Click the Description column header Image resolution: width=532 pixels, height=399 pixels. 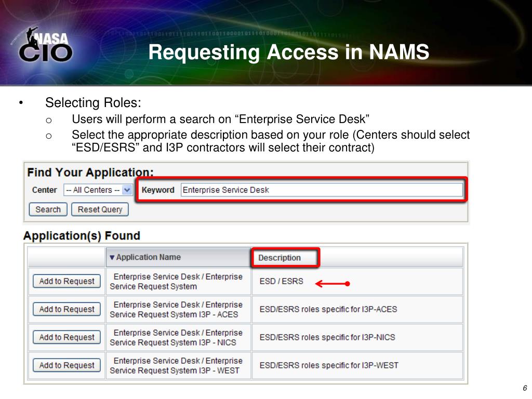click(280, 258)
